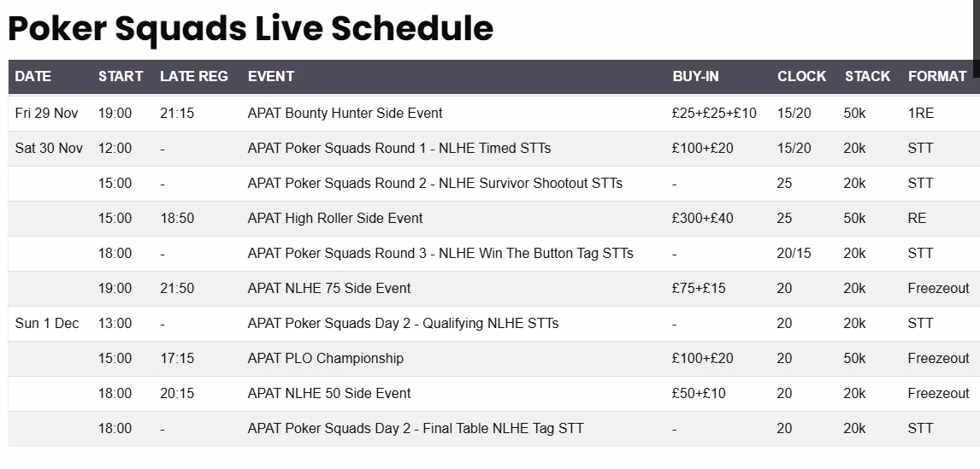Image resolution: width=980 pixels, height=469 pixels.
Task: Click the EVENT column header
Action: (x=271, y=76)
